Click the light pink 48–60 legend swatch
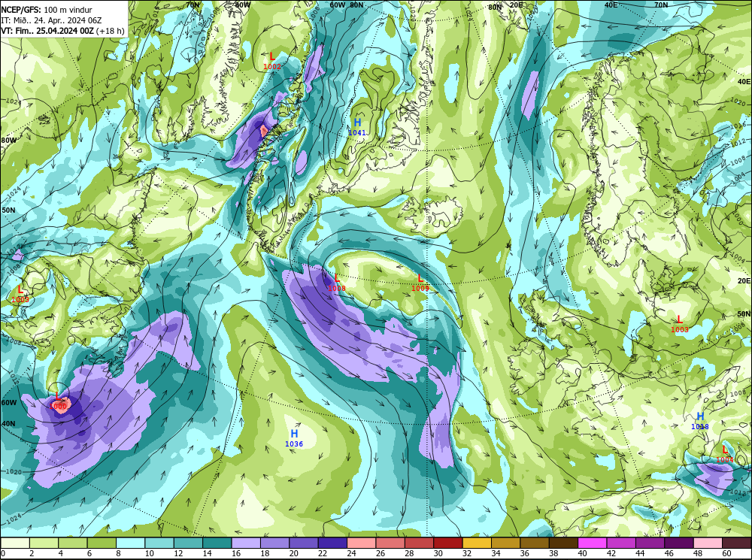 [x=708, y=543]
